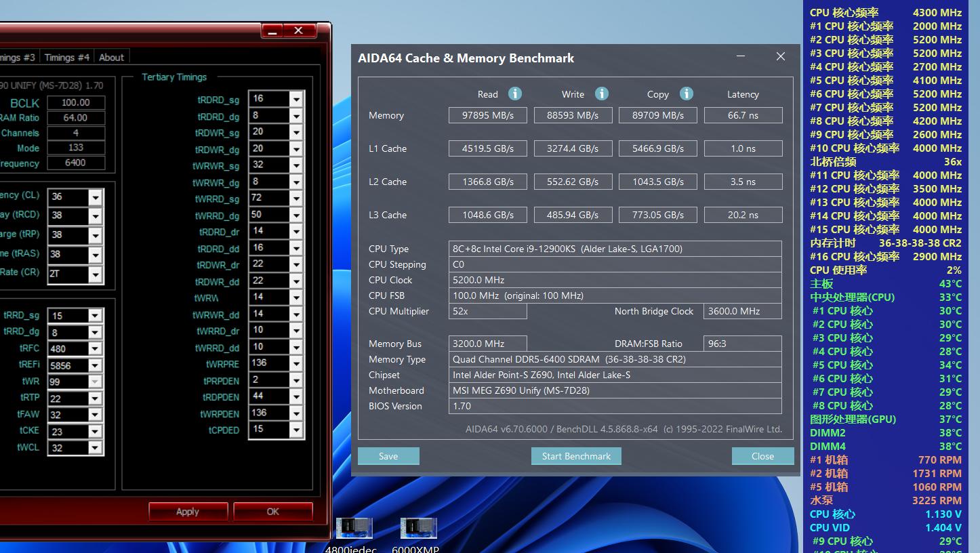Open the tRCD dropdown arrow
980x553 pixels.
pyautogui.click(x=95, y=217)
